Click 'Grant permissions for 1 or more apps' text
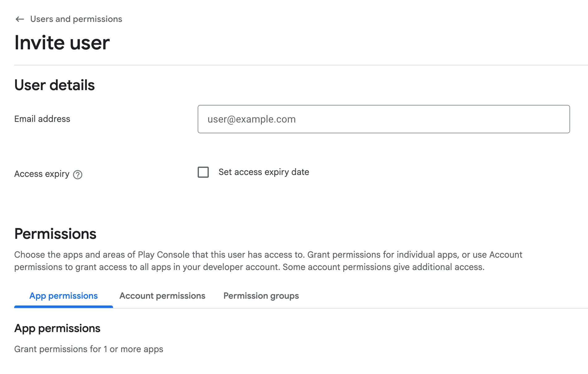The height and width of the screenshot is (374, 588). (89, 349)
